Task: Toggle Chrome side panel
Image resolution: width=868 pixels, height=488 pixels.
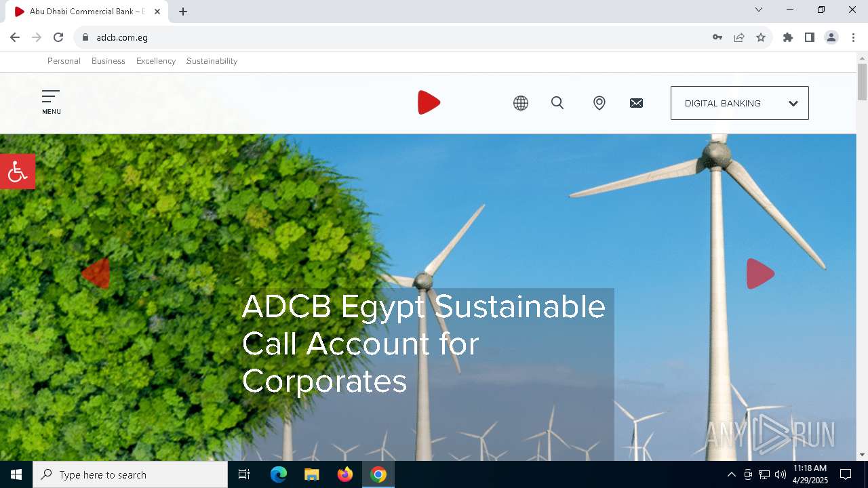Action: [x=810, y=37]
